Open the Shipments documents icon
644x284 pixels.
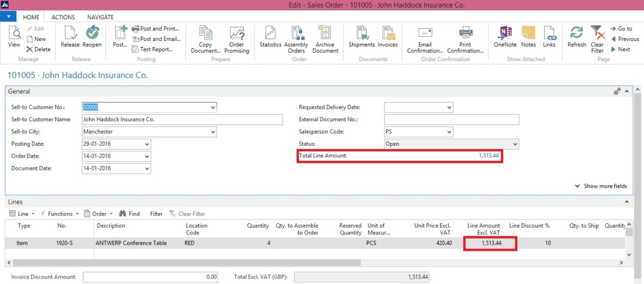pyautogui.click(x=362, y=34)
